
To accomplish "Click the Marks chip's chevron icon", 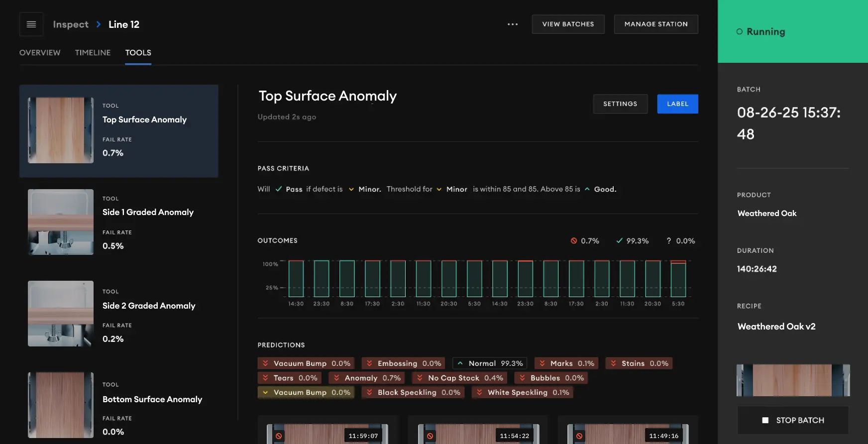I will pyautogui.click(x=542, y=363).
